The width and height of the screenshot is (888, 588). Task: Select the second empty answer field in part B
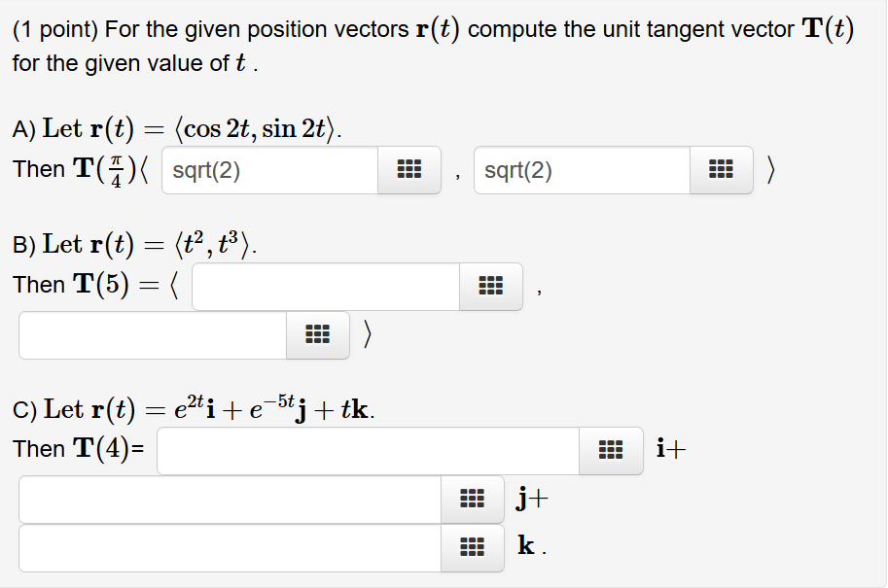tap(151, 334)
